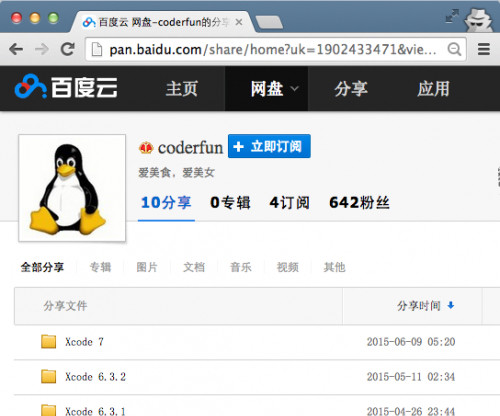The height and width of the screenshot is (416, 500).
Task: Open the 主页 navigation item
Action: pyautogui.click(x=182, y=89)
